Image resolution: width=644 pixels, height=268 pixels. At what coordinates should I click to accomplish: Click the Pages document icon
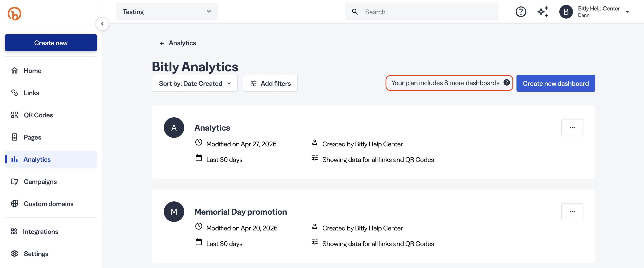click(15, 137)
